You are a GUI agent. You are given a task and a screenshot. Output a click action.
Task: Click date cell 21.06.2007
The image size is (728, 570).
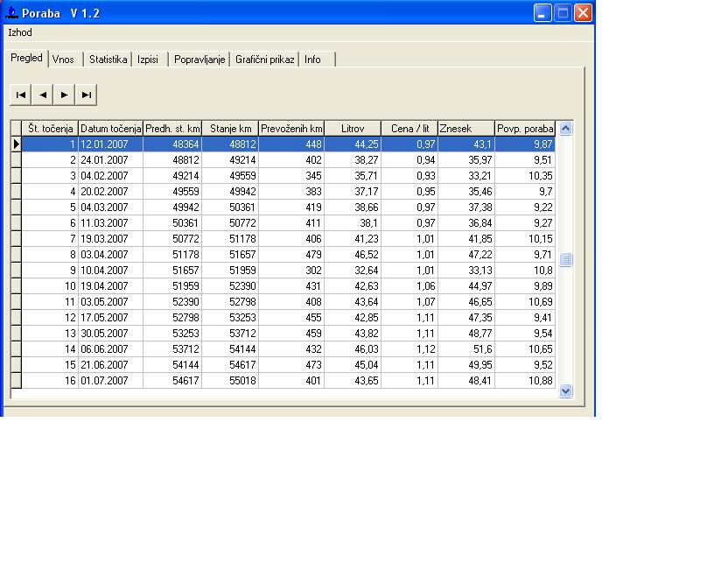tap(110, 365)
